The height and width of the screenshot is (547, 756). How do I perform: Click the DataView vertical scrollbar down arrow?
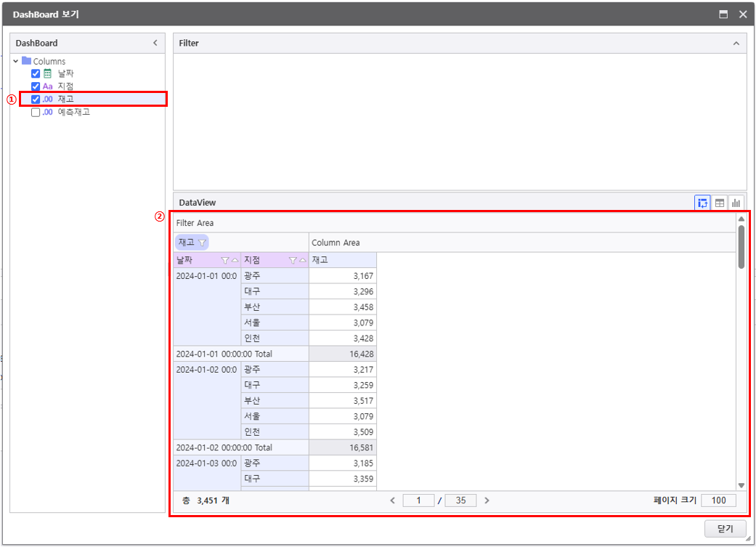pos(741,485)
